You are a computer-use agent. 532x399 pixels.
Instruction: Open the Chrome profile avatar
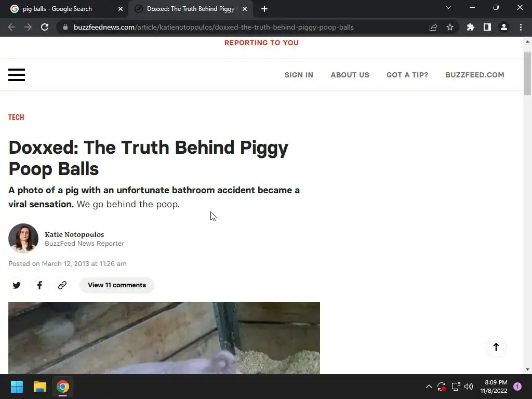point(504,27)
